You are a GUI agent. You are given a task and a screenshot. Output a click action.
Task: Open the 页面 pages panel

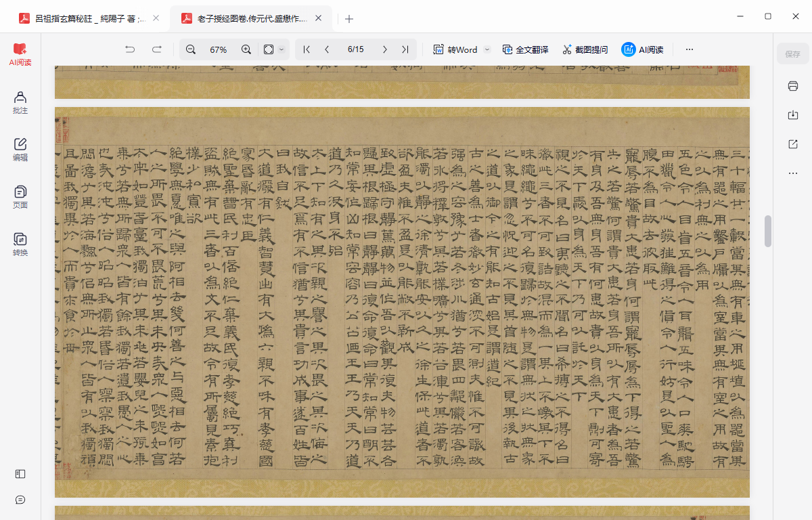tap(20, 197)
